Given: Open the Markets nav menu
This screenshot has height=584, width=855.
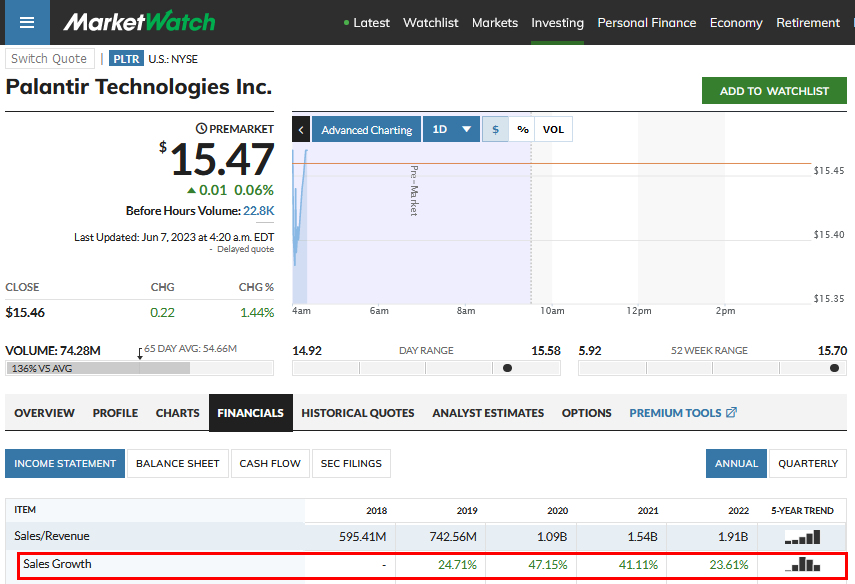Looking at the screenshot, I should [x=495, y=22].
